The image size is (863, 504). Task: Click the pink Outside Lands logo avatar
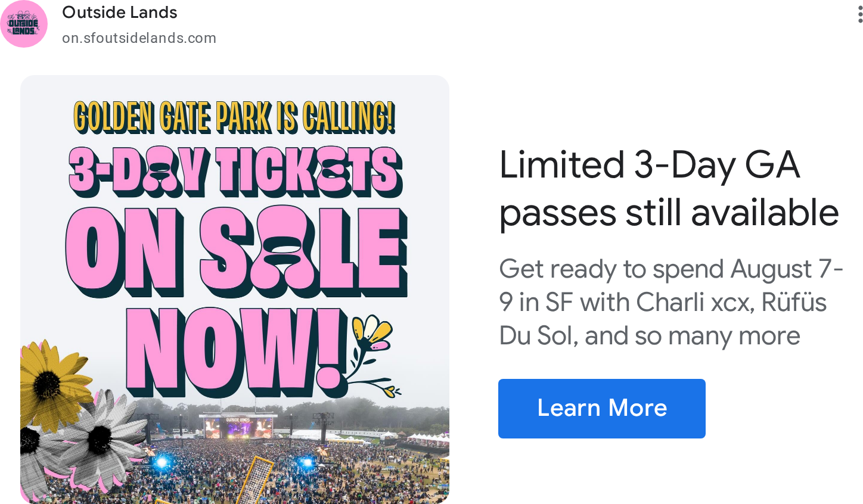tap(24, 24)
